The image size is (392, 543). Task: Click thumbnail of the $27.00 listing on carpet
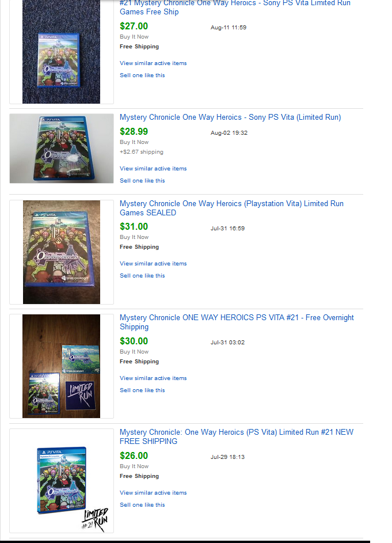click(61, 52)
